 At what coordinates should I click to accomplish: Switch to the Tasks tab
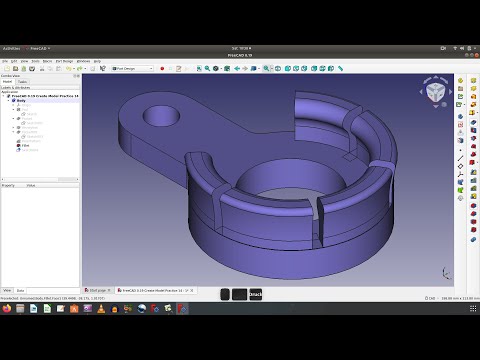(x=22, y=82)
